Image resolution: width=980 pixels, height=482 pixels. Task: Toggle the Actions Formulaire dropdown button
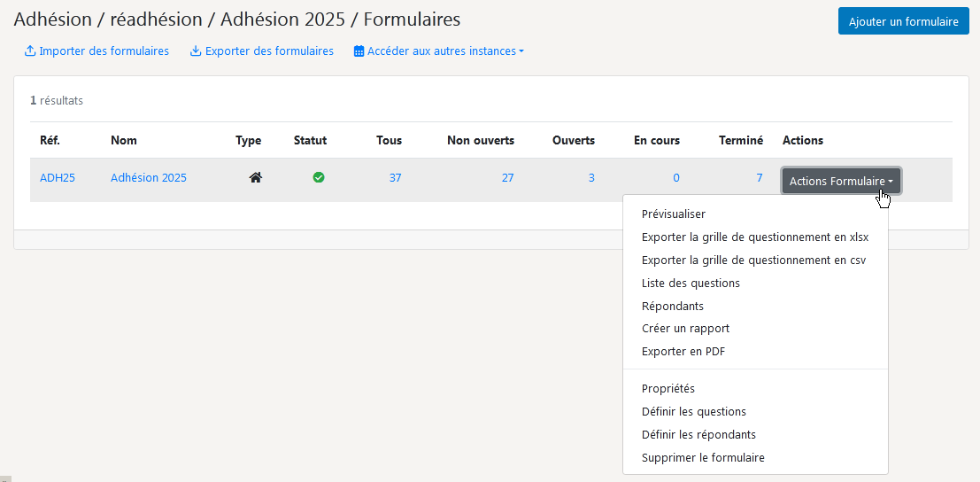(841, 181)
